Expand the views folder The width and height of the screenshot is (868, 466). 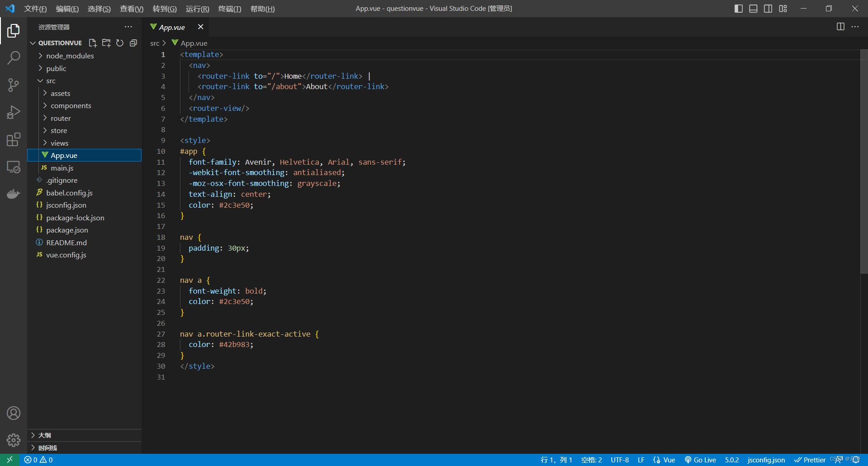coord(84,143)
